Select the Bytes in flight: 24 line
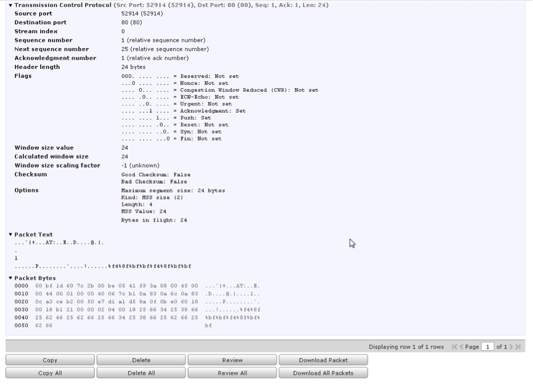This screenshot has height=392, width=533. pos(154,220)
